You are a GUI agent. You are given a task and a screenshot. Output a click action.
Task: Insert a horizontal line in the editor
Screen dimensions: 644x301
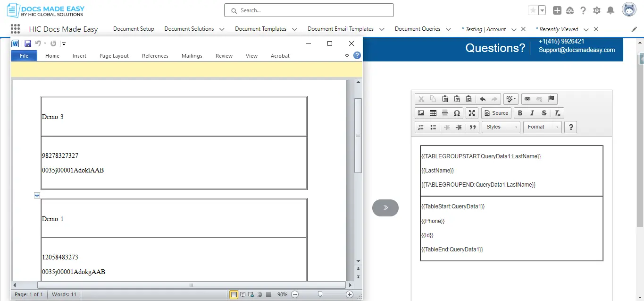[445, 113]
